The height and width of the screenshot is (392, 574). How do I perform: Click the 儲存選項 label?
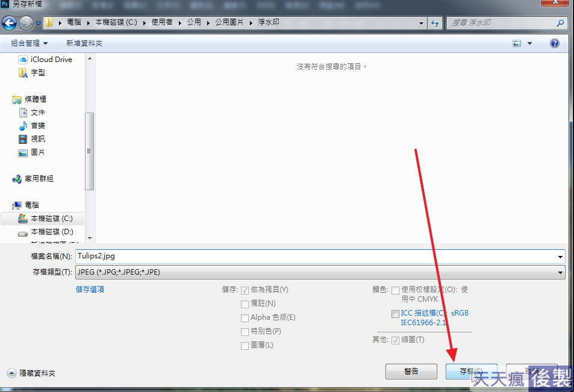(x=90, y=290)
